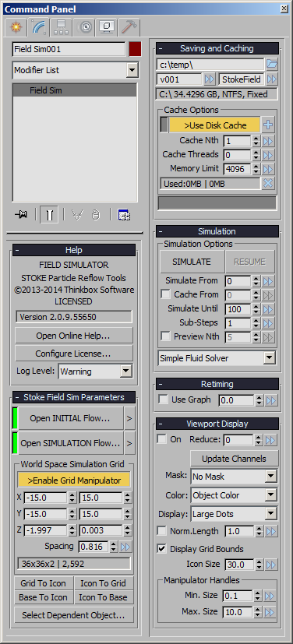Select Field Sim in modifier stack

coord(75,90)
